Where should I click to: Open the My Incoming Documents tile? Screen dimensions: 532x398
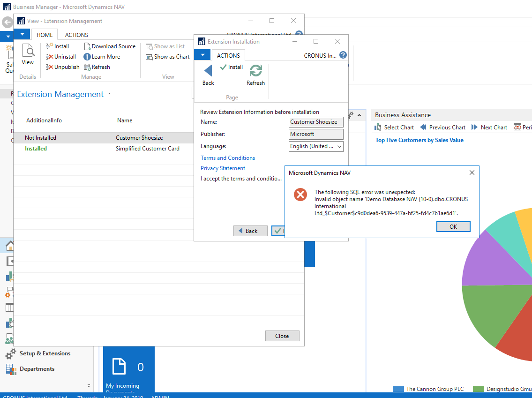pyautogui.click(x=129, y=370)
